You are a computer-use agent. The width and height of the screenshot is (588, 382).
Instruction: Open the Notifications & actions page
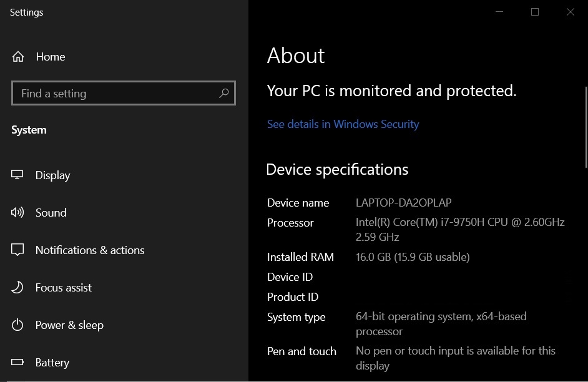click(89, 250)
